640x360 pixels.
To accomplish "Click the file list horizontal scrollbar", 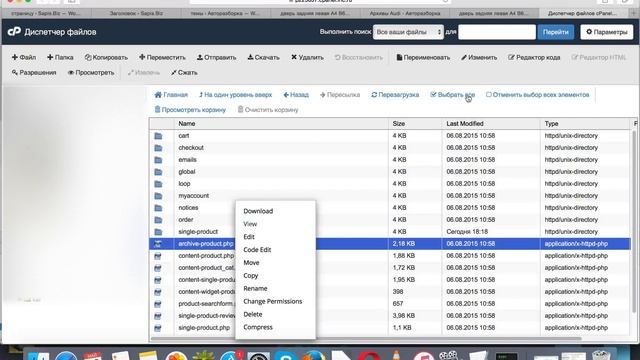I will (x=365, y=338).
